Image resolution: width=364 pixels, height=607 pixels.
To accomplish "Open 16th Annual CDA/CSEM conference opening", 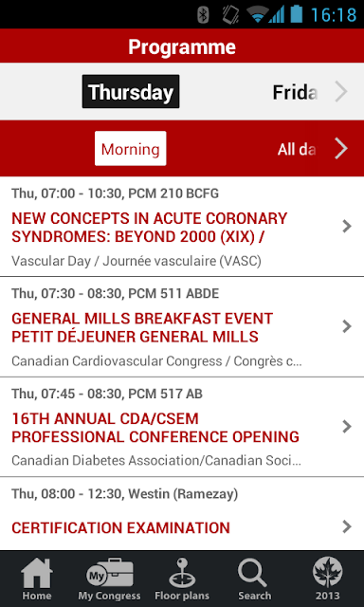I will click(182, 427).
